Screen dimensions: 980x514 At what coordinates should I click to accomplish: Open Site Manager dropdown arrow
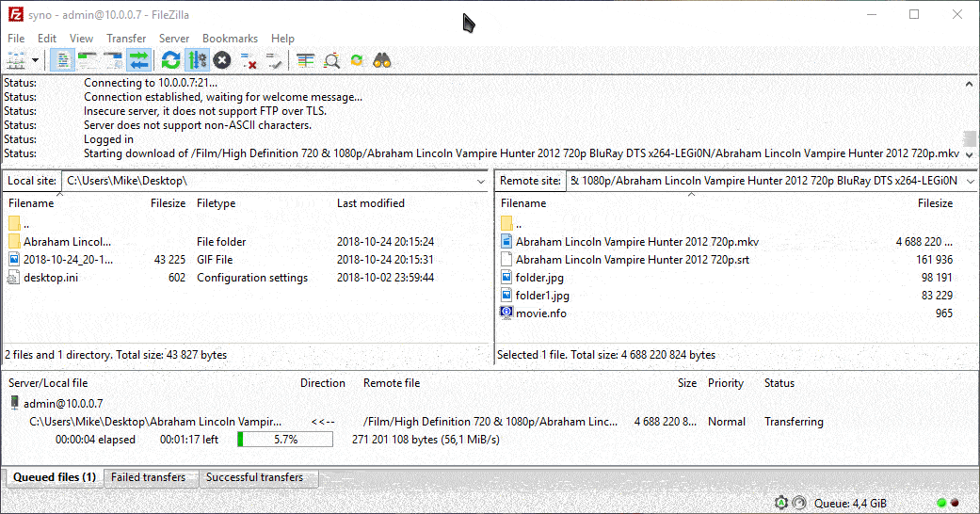tap(35, 60)
